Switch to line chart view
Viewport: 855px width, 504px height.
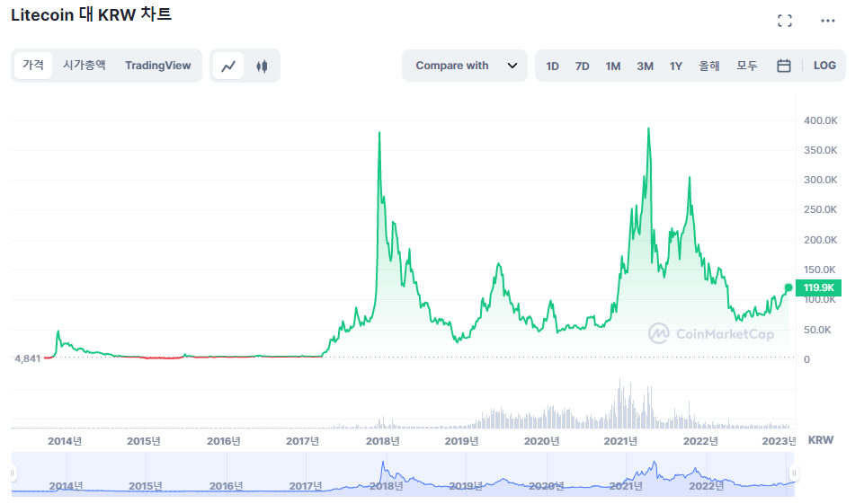(x=228, y=66)
